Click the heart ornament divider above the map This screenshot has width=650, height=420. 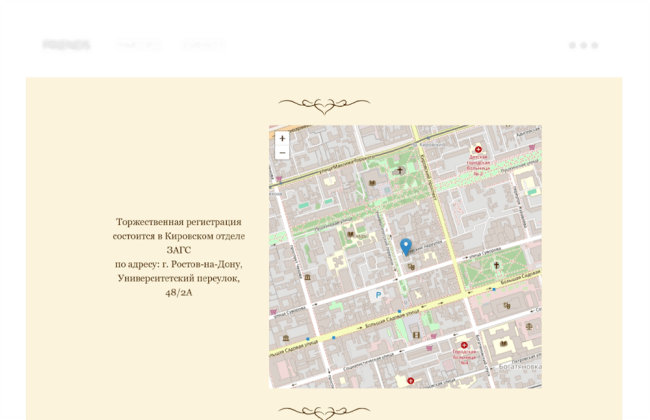click(x=324, y=103)
